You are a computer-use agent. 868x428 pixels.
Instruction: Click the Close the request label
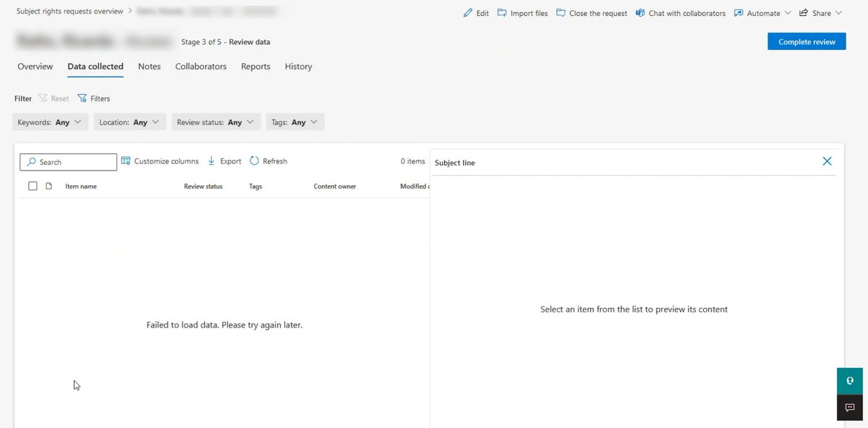tap(598, 13)
